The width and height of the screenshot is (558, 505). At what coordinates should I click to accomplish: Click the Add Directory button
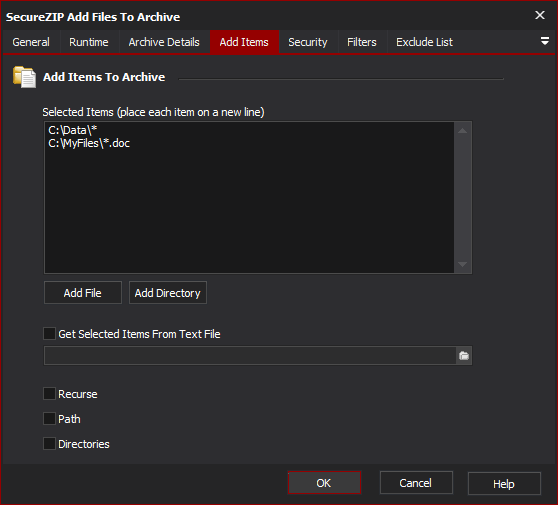point(168,293)
